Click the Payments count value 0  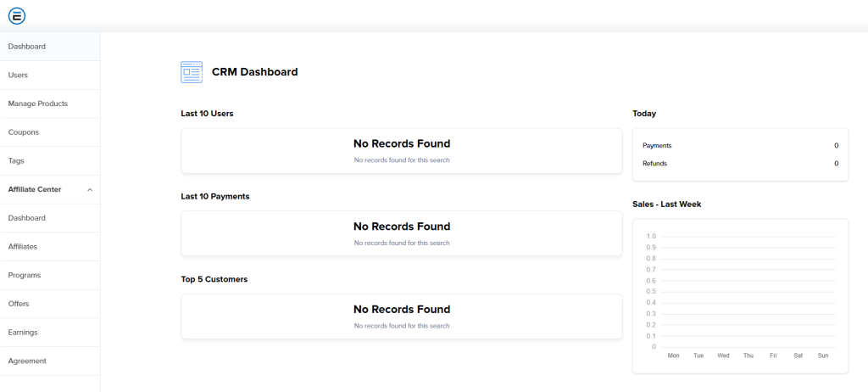[x=837, y=146]
